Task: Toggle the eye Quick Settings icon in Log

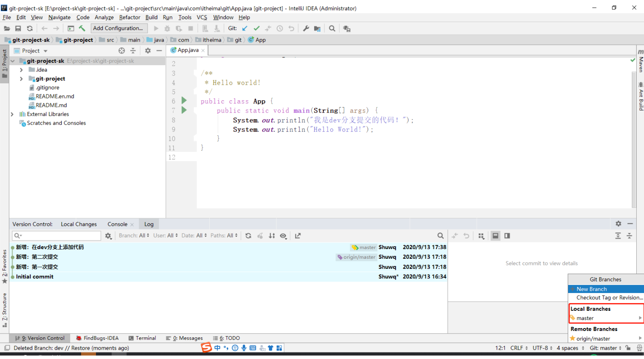Action: coord(283,236)
